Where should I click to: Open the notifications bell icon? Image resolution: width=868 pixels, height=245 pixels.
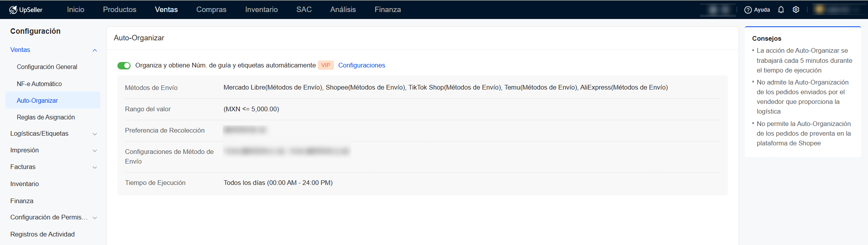(x=781, y=10)
